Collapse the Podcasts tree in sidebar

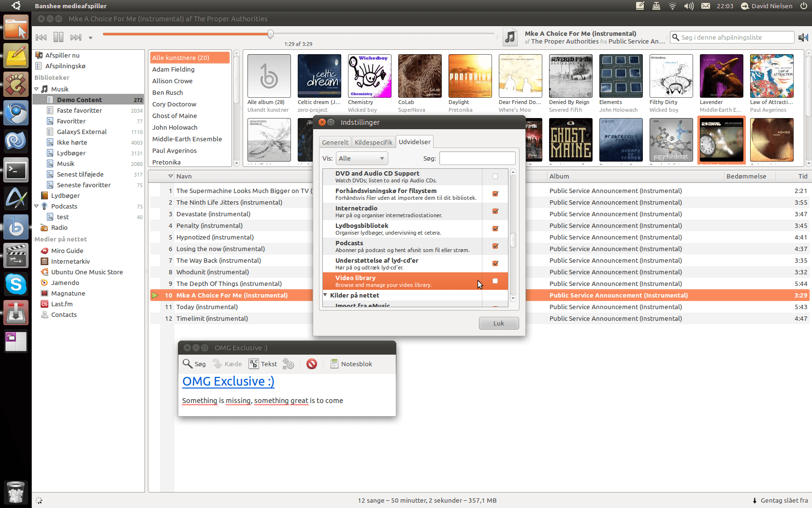click(36, 206)
